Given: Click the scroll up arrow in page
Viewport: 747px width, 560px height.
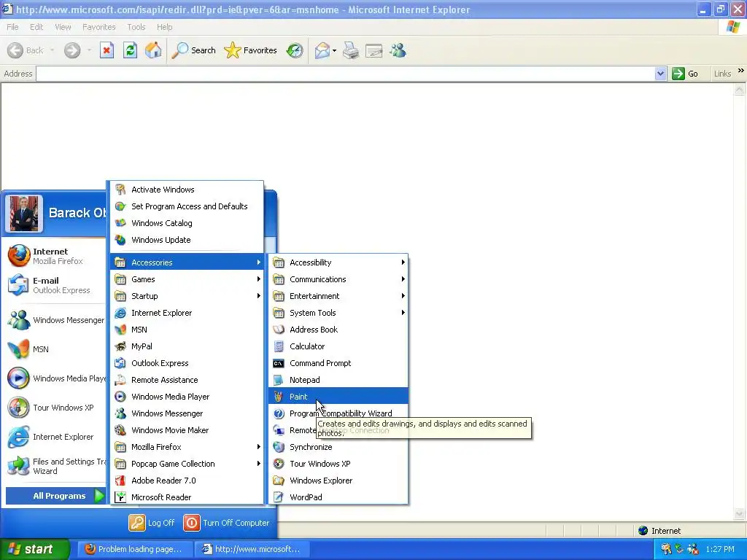Looking at the screenshot, I should pos(739,89).
